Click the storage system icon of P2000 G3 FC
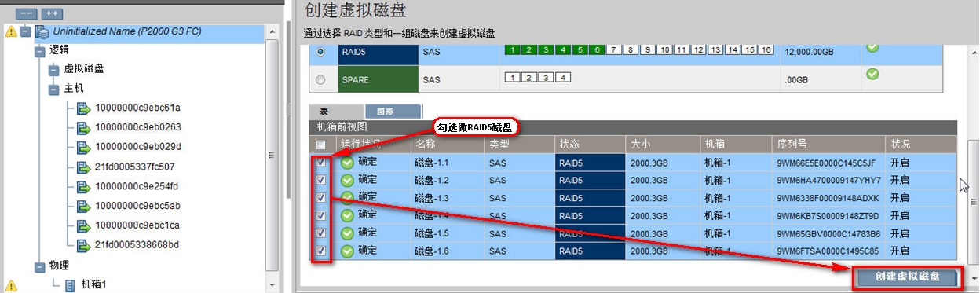 pyautogui.click(x=42, y=32)
